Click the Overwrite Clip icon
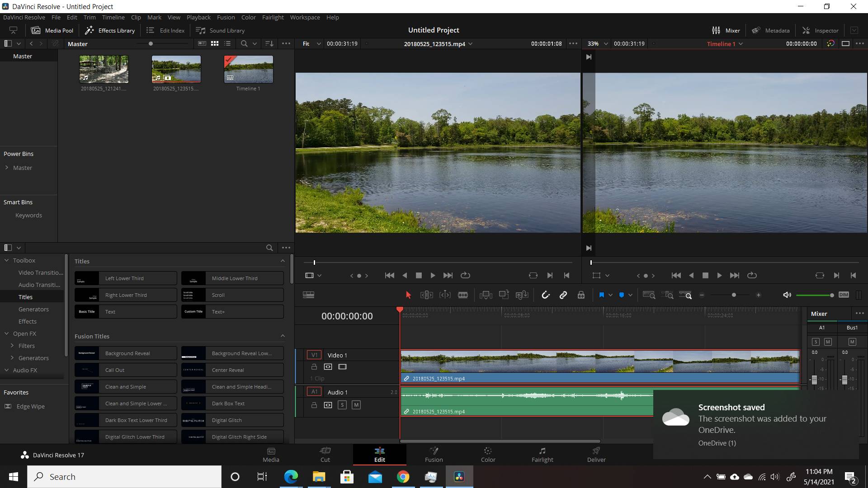 coord(504,295)
